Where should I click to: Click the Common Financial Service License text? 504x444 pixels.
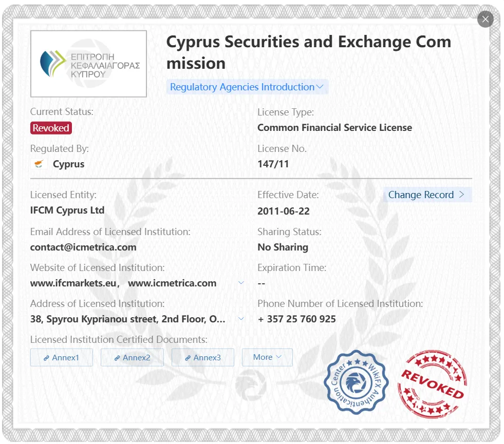[x=334, y=128]
